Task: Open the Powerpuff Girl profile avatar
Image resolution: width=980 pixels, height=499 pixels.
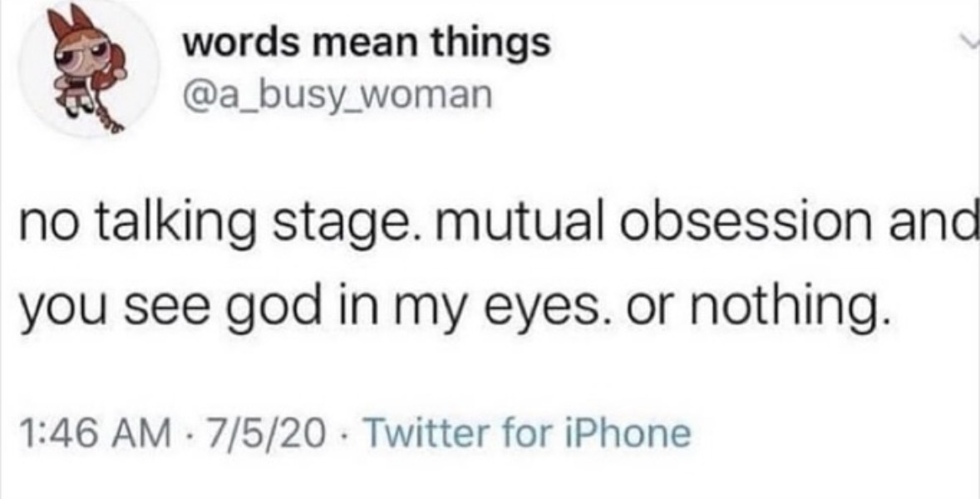Action: pos(90,69)
